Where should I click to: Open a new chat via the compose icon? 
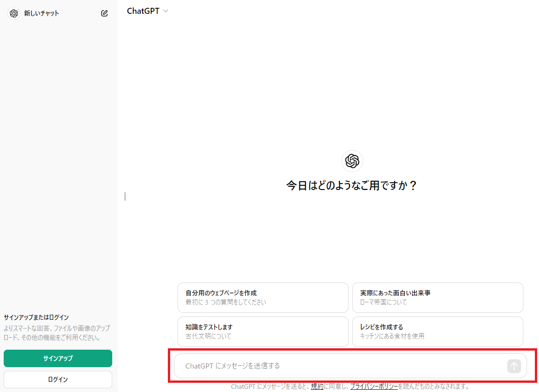tap(104, 13)
